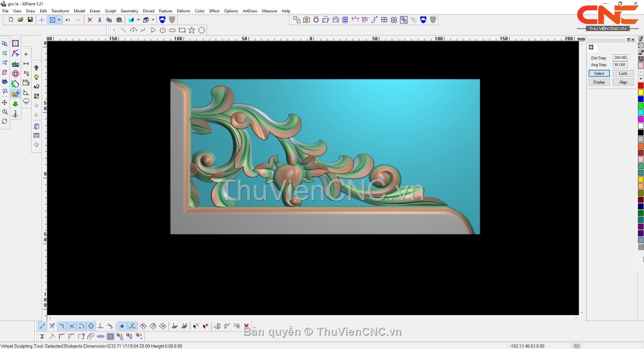Expand the wireframe box dropdown arrow
Image resolution: width=644 pixels, height=349 pixels.
pyautogui.click(x=153, y=20)
